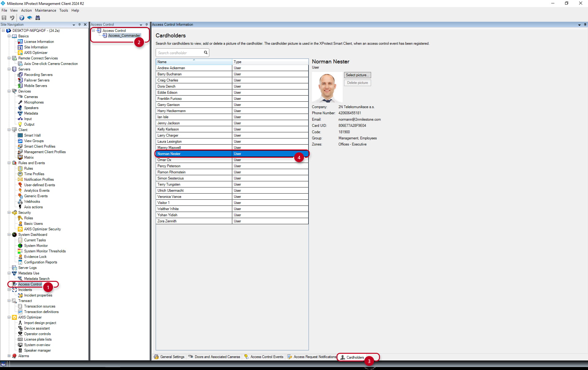Select the Cardholders tab

[352, 357]
